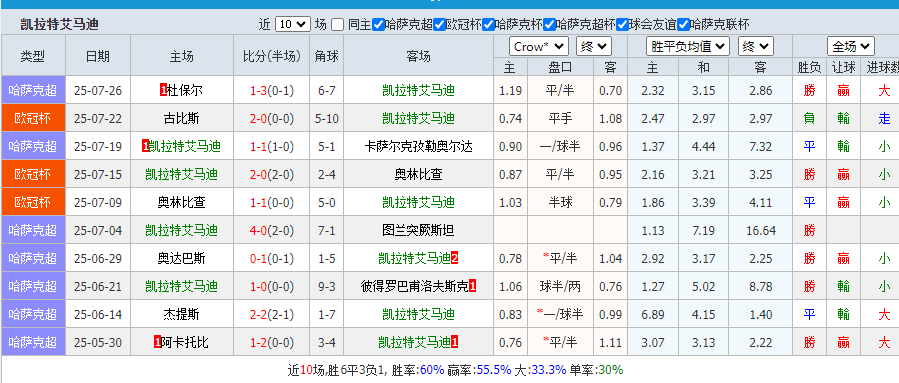Click the summary 赢率 55.5% value

coord(493,370)
